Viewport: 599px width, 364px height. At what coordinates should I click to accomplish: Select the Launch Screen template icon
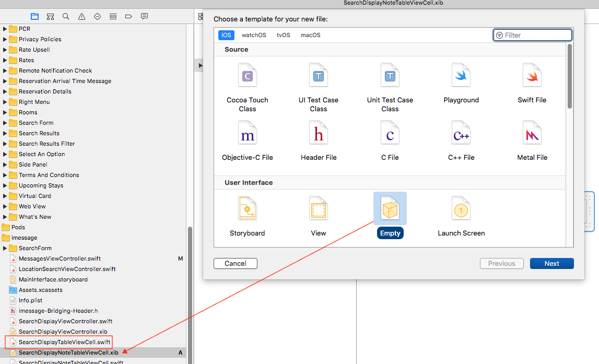(461, 208)
